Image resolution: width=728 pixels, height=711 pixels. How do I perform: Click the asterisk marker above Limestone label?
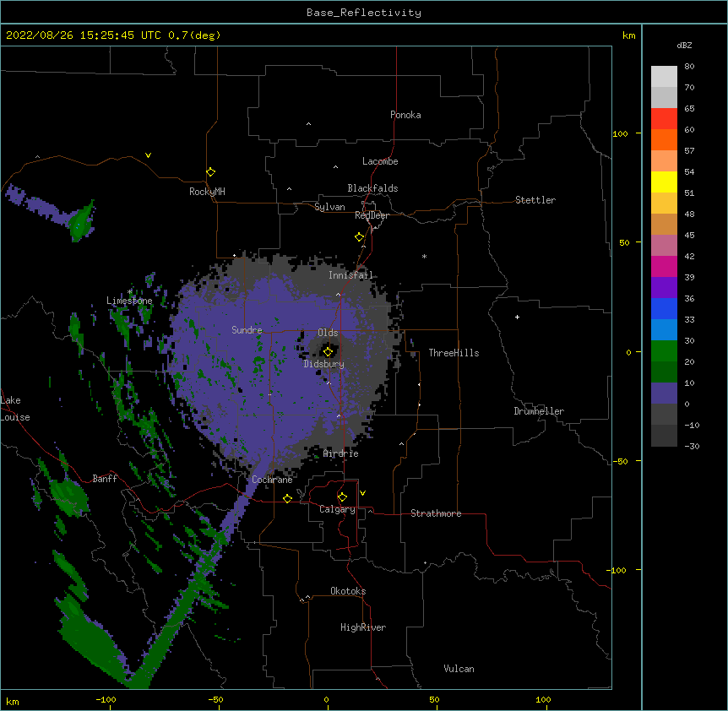(130, 292)
